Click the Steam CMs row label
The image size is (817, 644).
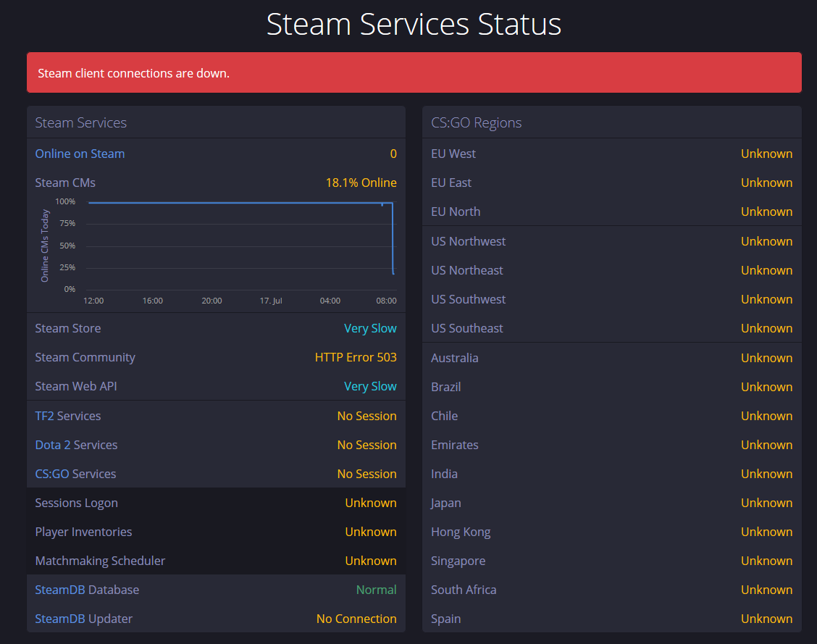(x=65, y=183)
